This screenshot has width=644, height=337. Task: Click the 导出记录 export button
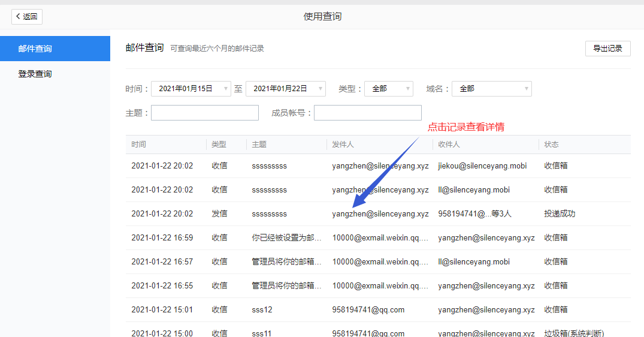point(607,49)
